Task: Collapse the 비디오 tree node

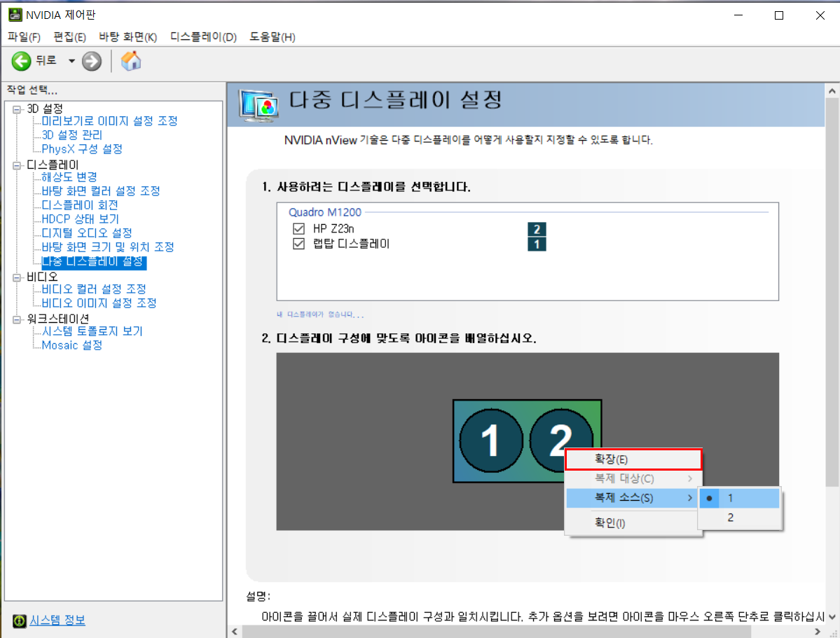Action: pyautogui.click(x=17, y=277)
